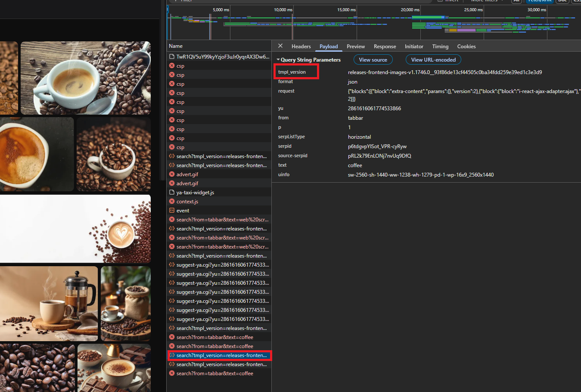Show the Timing tab
Viewport: 581px width, 392px height.
click(440, 47)
